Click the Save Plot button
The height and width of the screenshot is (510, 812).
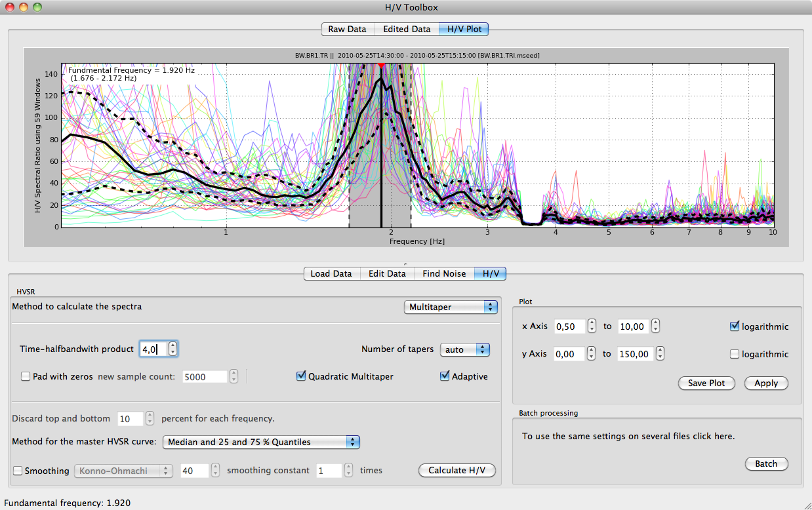point(706,383)
